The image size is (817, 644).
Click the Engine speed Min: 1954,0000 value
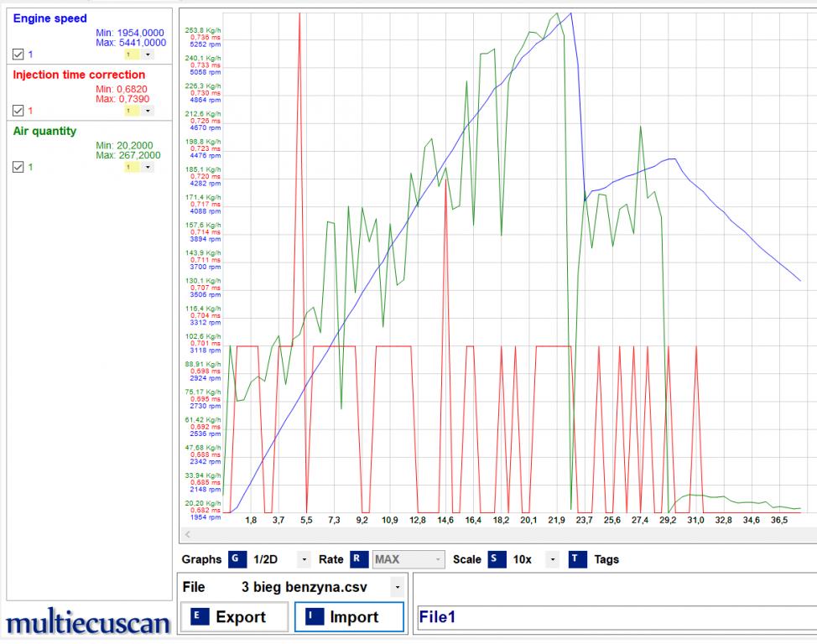(x=130, y=33)
